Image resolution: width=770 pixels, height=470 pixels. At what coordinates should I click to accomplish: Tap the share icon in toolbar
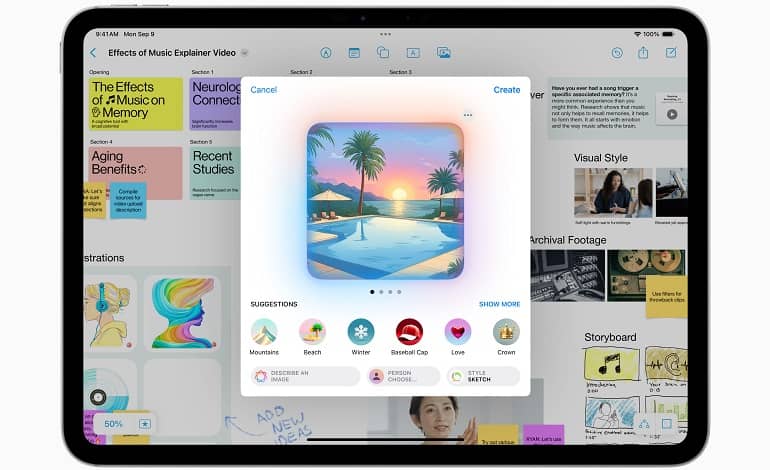tap(643, 53)
